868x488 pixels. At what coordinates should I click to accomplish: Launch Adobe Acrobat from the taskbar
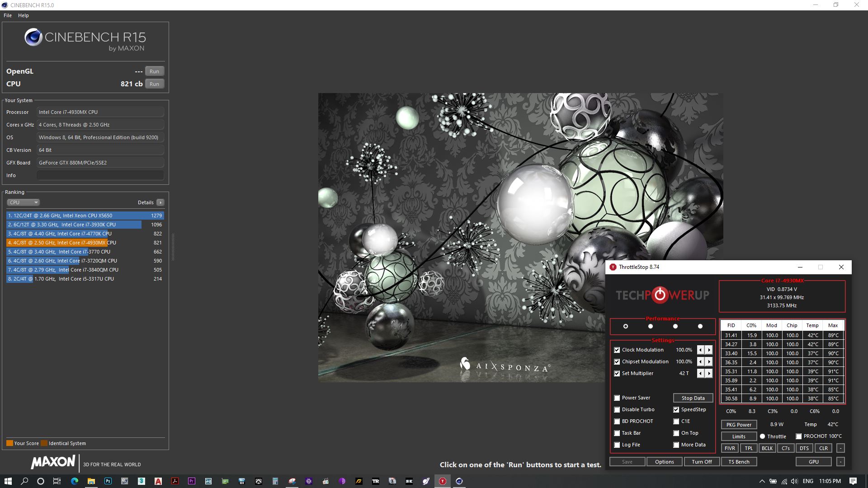tap(175, 481)
